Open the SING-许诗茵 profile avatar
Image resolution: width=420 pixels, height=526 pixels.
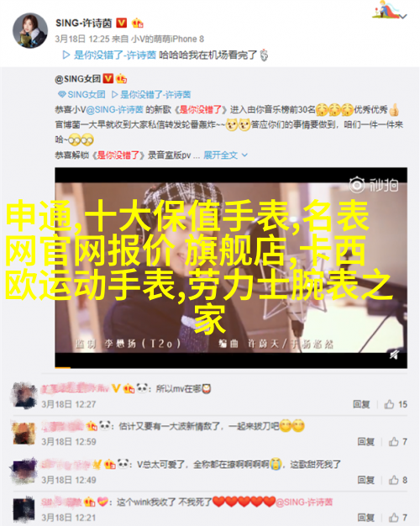click(x=30, y=31)
